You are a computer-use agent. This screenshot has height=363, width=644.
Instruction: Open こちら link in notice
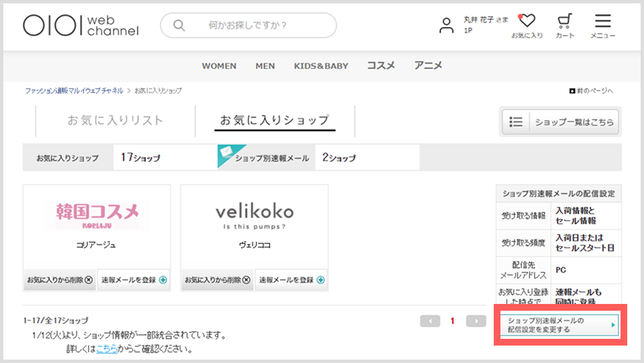(x=107, y=349)
